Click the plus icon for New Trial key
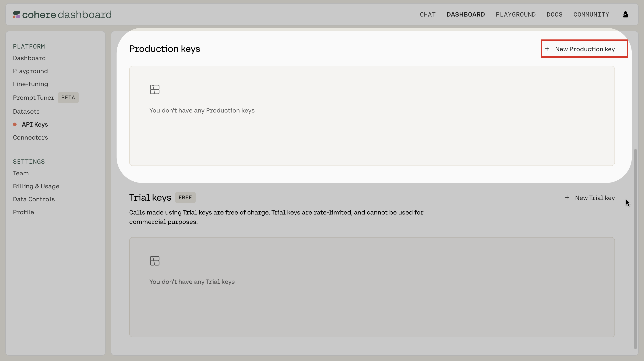The height and width of the screenshot is (361, 644). pyautogui.click(x=567, y=197)
